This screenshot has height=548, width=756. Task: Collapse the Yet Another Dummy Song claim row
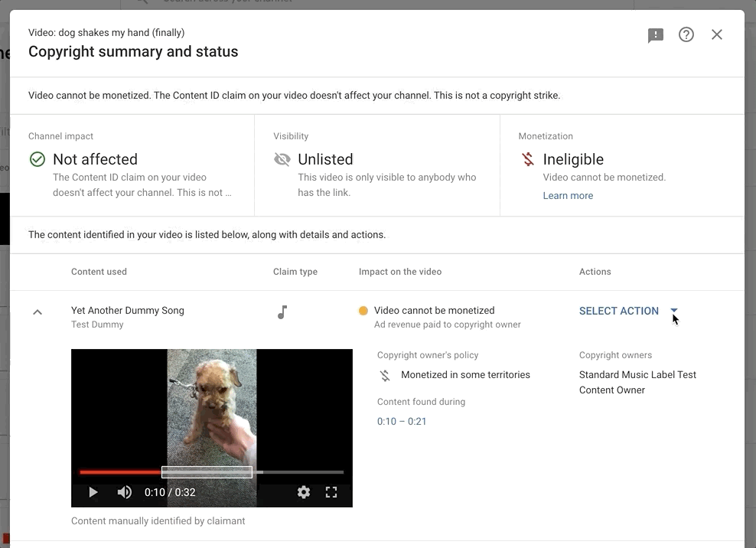tap(38, 311)
